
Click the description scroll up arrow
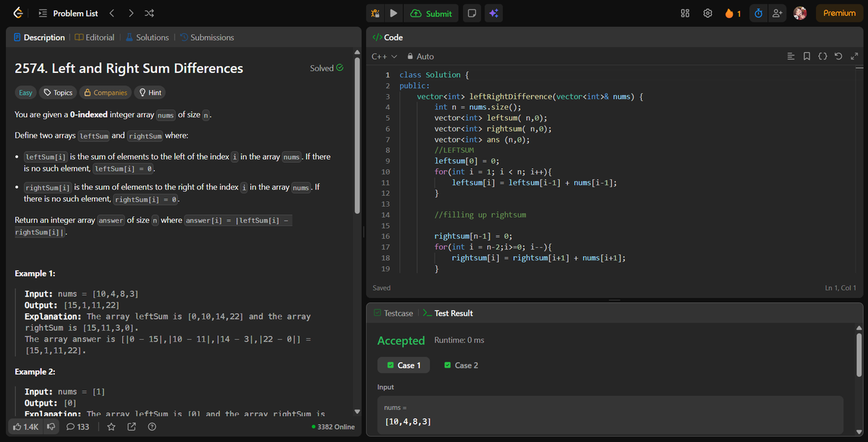pyautogui.click(x=356, y=52)
